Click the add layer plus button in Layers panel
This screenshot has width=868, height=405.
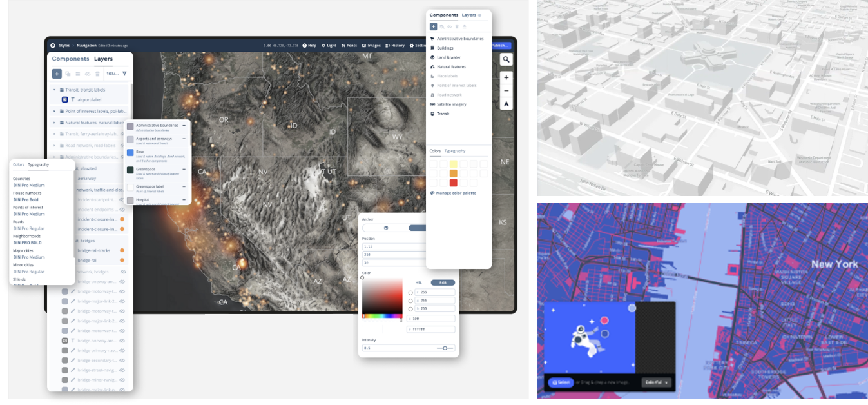pyautogui.click(x=57, y=74)
